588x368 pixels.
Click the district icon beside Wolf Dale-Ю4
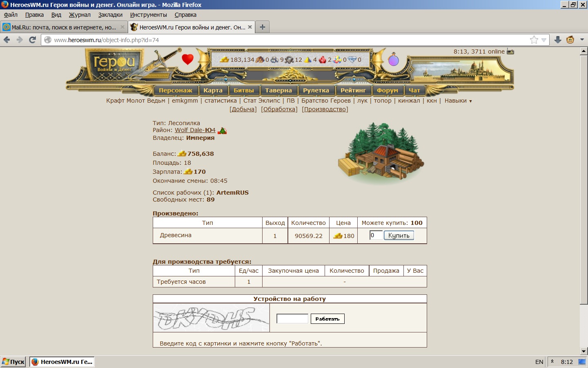[x=222, y=130]
